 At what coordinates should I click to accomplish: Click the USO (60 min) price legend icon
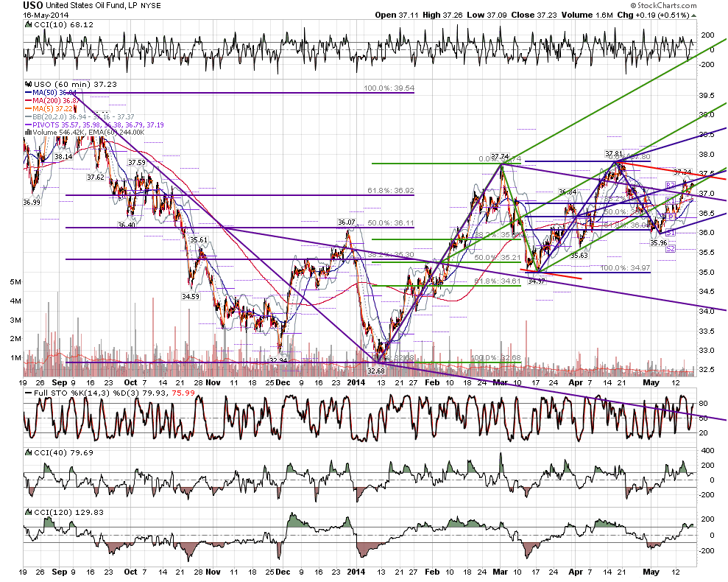[27, 84]
